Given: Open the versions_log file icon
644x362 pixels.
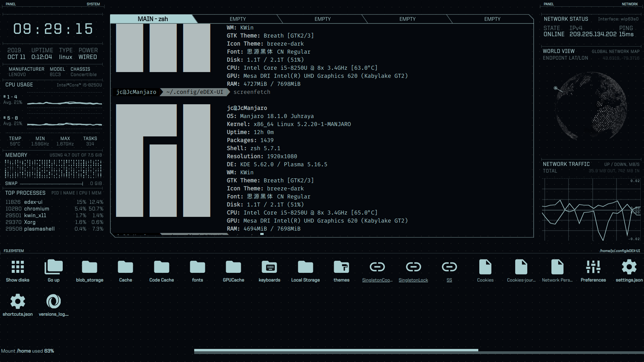Looking at the screenshot, I should (54, 301).
